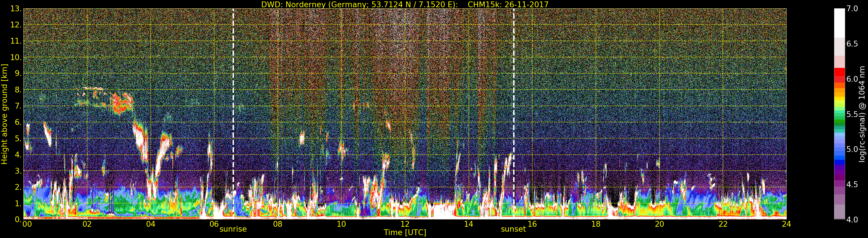868x238 pixels.
Task: Click the chart title "DWD: Norderney (Germany; 53.7124 N / 7.1520 E)"
Action: pos(360,4)
